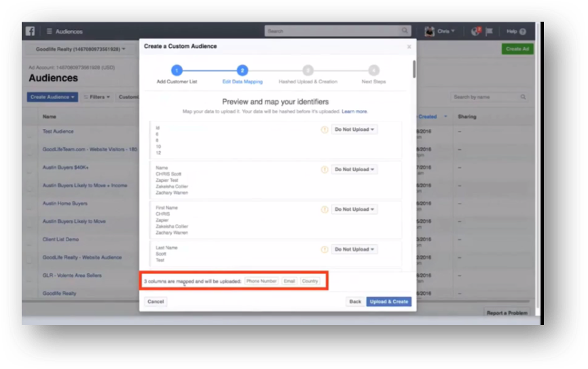
Task: Click the Learn more link
Action: tap(354, 112)
